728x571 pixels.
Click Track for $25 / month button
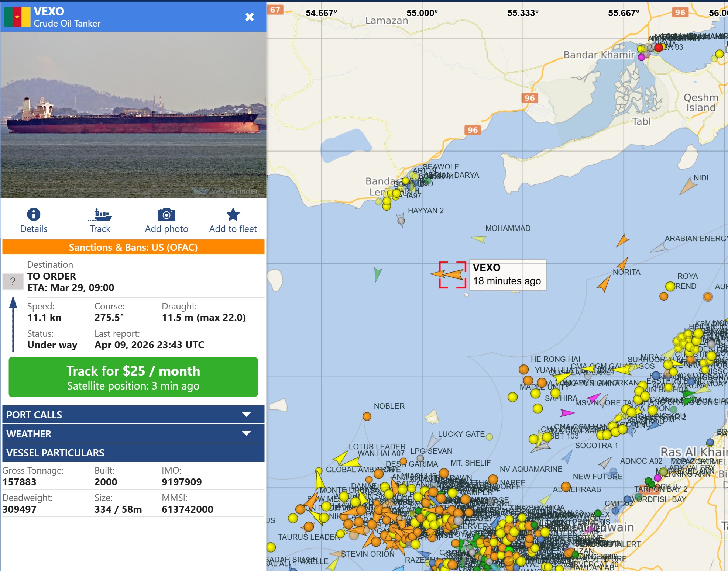tap(133, 377)
